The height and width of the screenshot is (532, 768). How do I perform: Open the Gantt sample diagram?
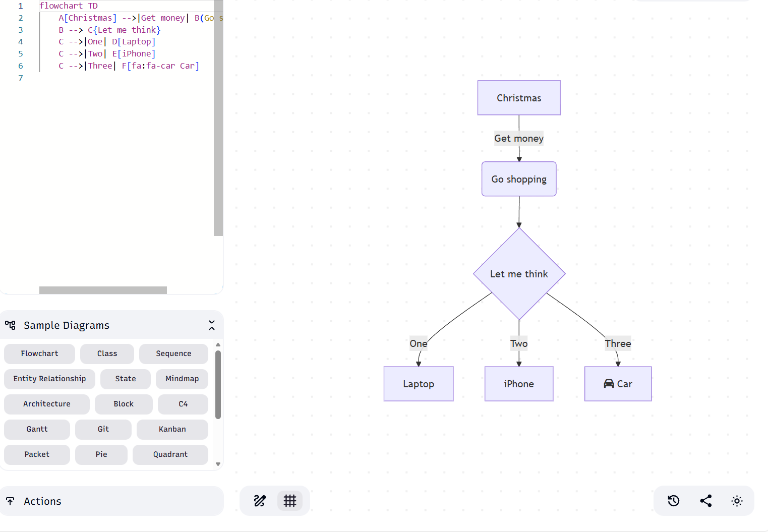[37, 429]
